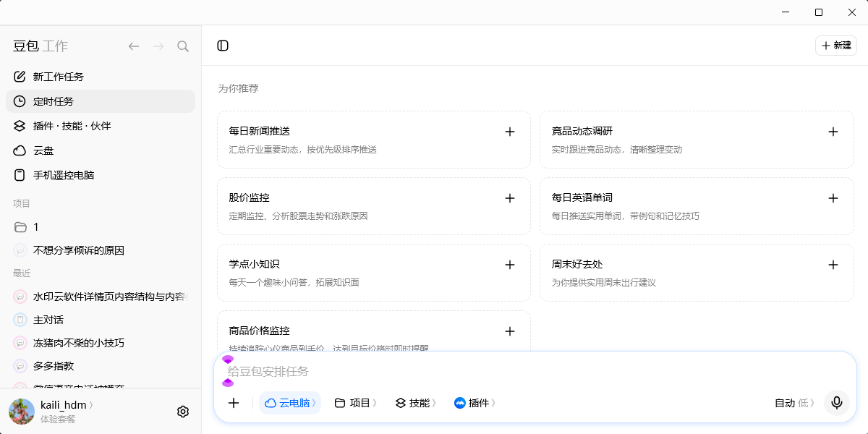Add the 商品价格监控 task with plus
The width and height of the screenshot is (868, 434).
(x=510, y=331)
